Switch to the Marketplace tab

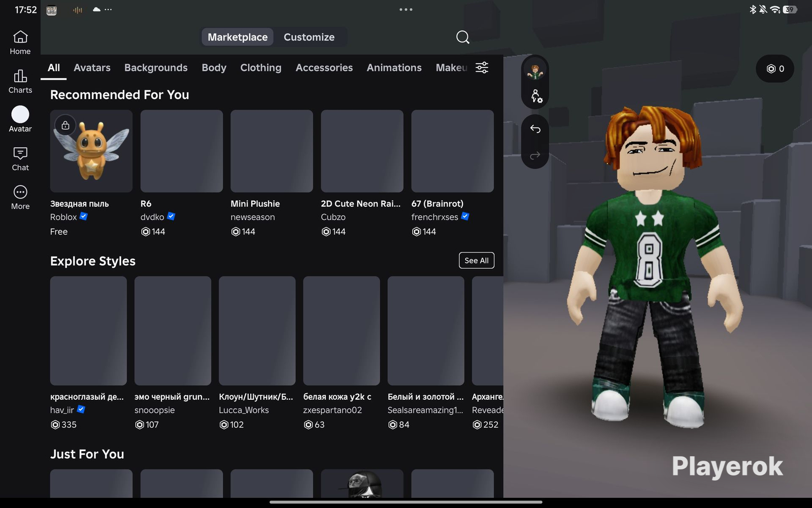pos(238,37)
